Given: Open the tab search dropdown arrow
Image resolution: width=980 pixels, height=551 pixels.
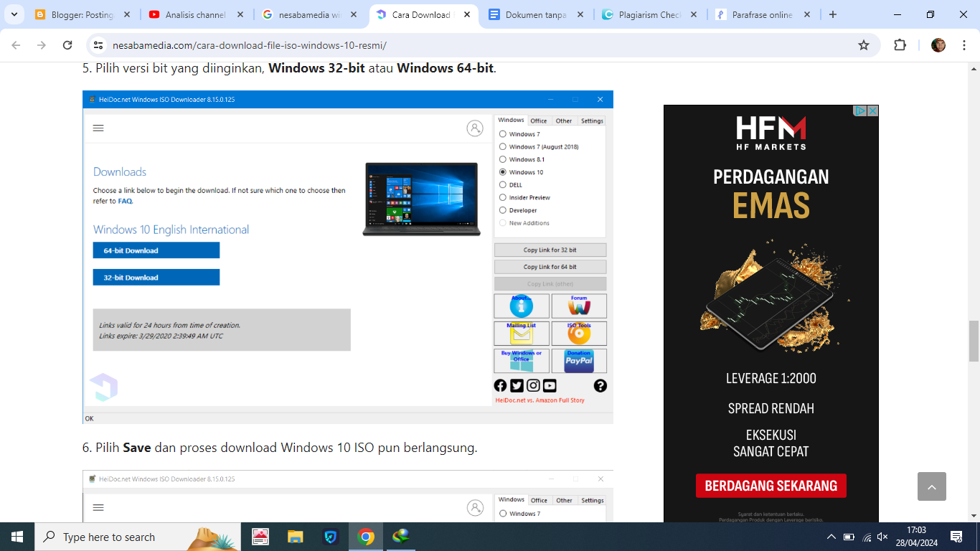Looking at the screenshot, I should tap(14, 14).
